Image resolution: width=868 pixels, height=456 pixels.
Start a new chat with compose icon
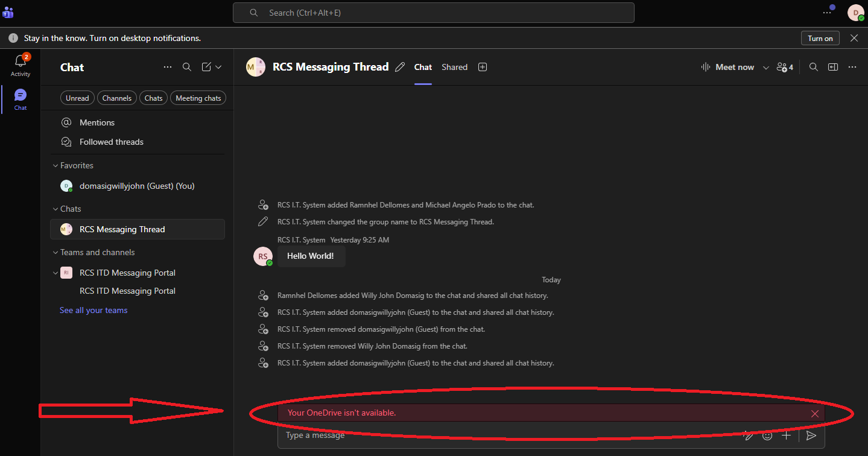tap(206, 67)
